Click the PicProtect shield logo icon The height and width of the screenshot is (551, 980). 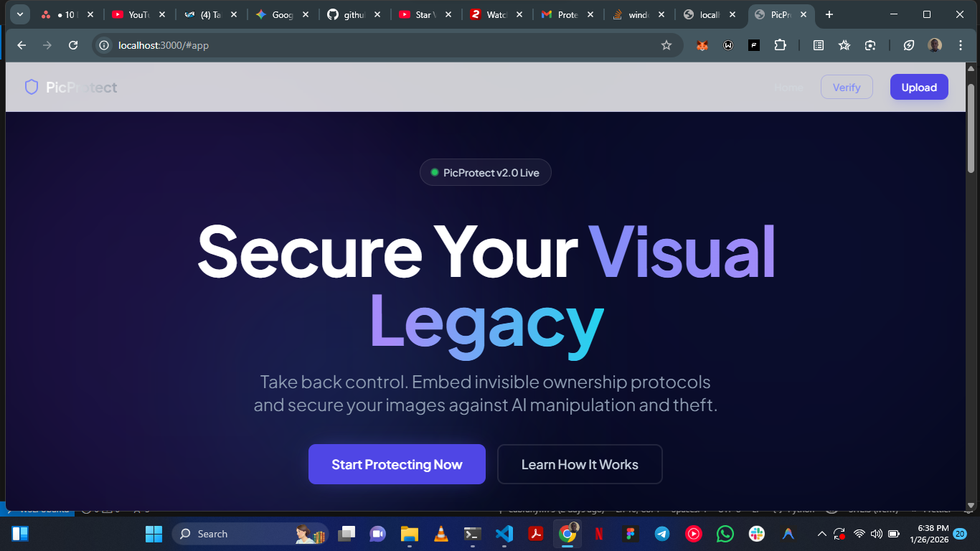[31, 88]
